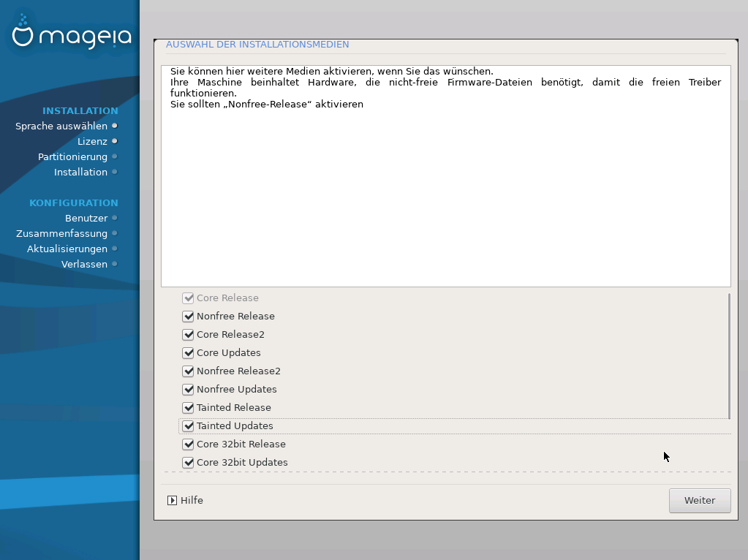Click the media list vertical scrollbar
This screenshot has width=748, height=560.
tap(729, 356)
